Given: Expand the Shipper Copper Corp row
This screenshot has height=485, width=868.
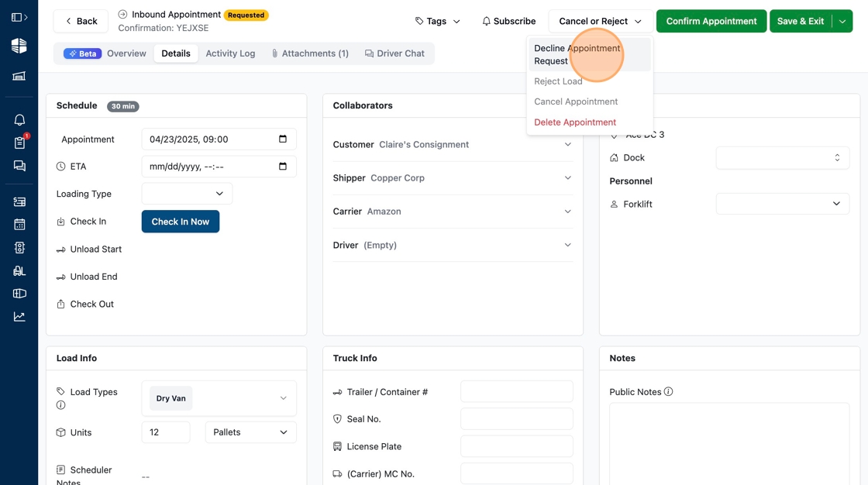Looking at the screenshot, I should pos(453,177).
